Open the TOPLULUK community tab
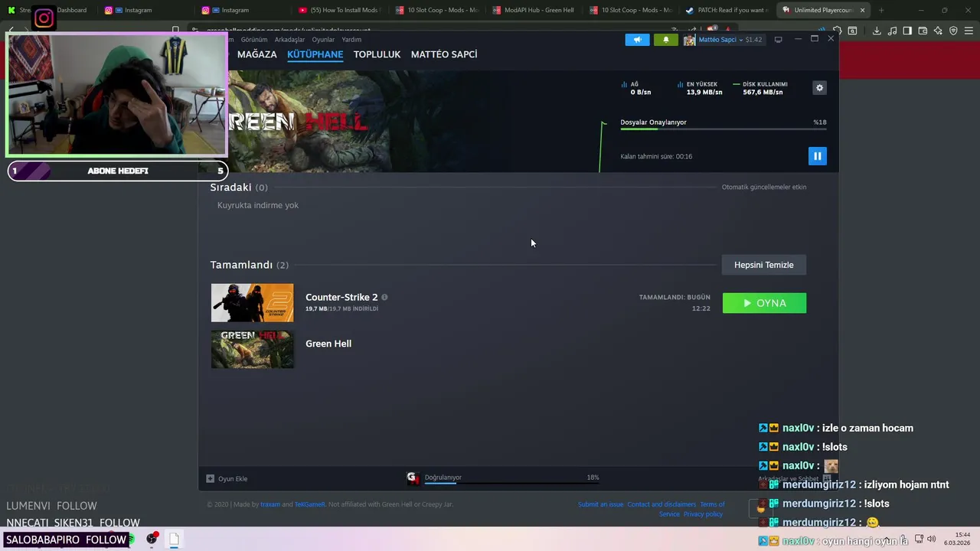The height and width of the screenshot is (551, 980). 377,54
